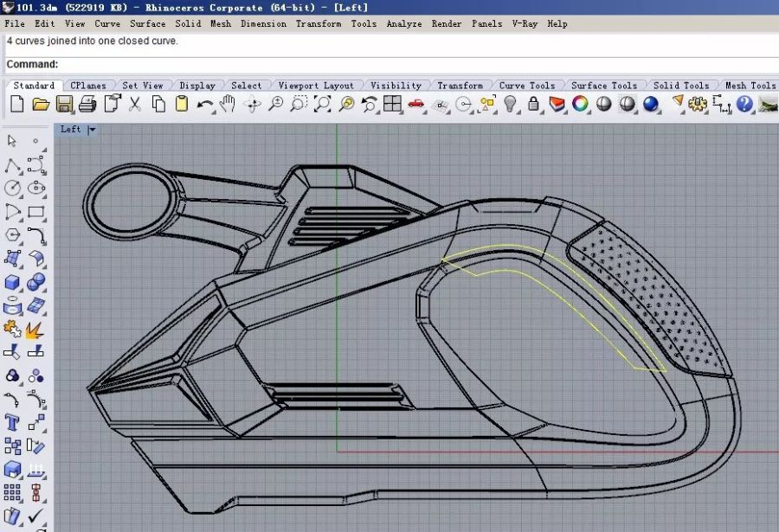Toggle object lock with the padlock icon

pyautogui.click(x=533, y=105)
